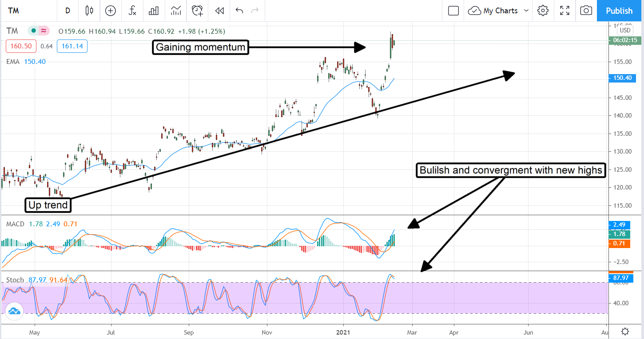Start Bar Replay with the rewind icon
The width and height of the screenshot is (644, 339).
(219, 11)
